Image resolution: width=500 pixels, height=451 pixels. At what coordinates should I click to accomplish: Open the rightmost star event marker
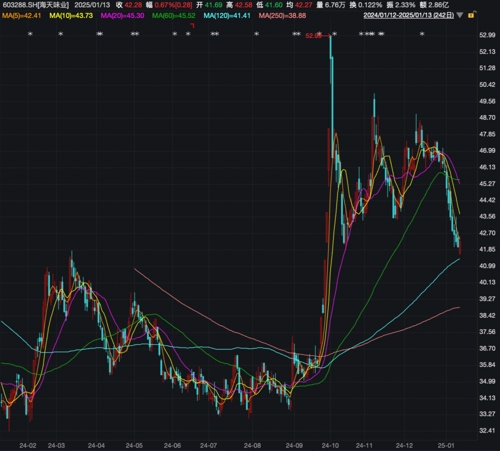tap(422, 34)
